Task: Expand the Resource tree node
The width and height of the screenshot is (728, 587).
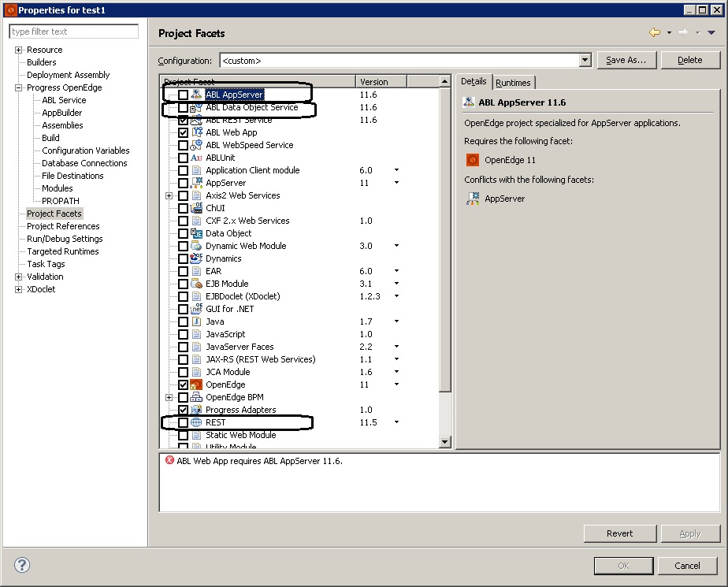Action: coord(19,50)
